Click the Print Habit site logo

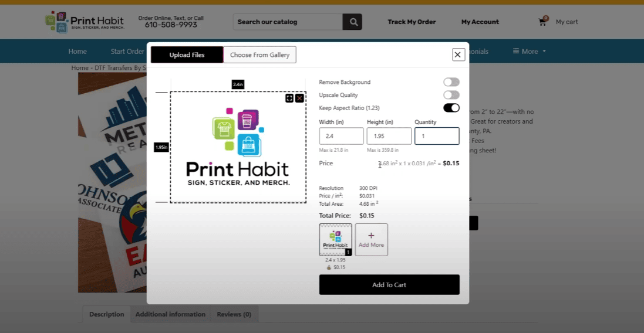(85, 22)
